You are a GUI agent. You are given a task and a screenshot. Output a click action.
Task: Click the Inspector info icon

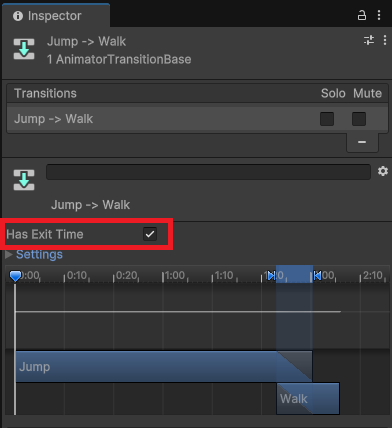(x=18, y=16)
